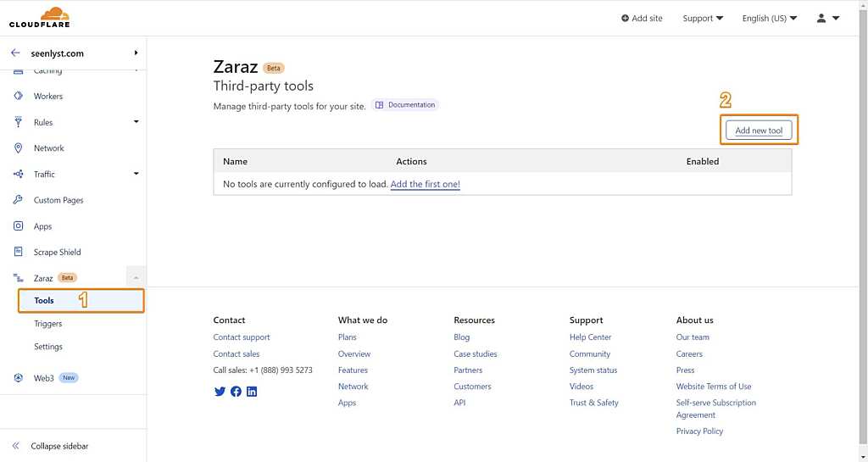This screenshot has height=462, width=868.
Task: Click the Apps sidebar icon
Action: (x=19, y=225)
